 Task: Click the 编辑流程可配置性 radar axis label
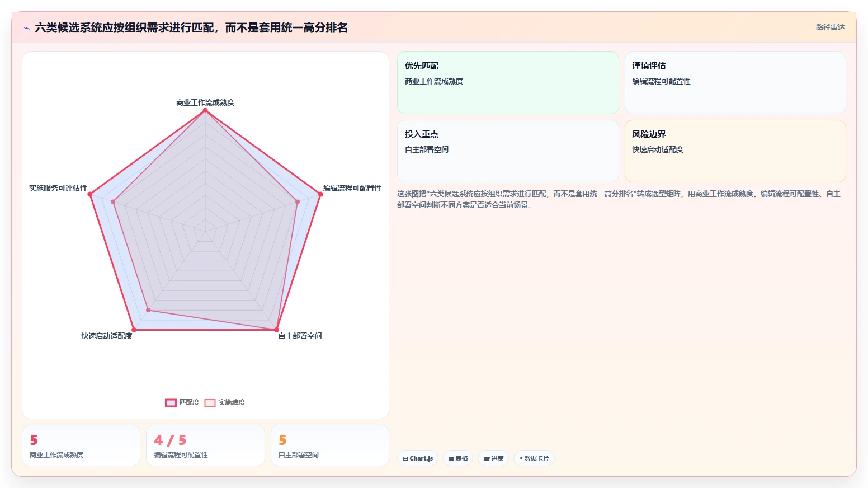352,188
